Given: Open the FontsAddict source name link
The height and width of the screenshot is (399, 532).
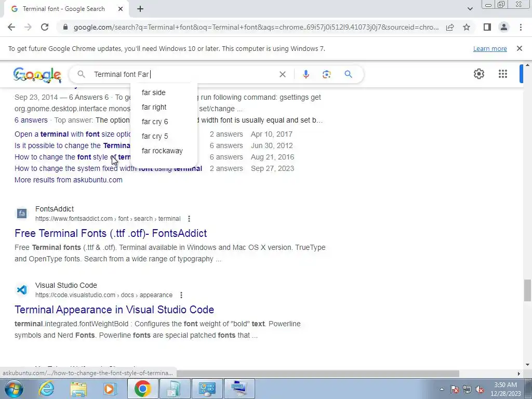Looking at the screenshot, I should pos(54,209).
